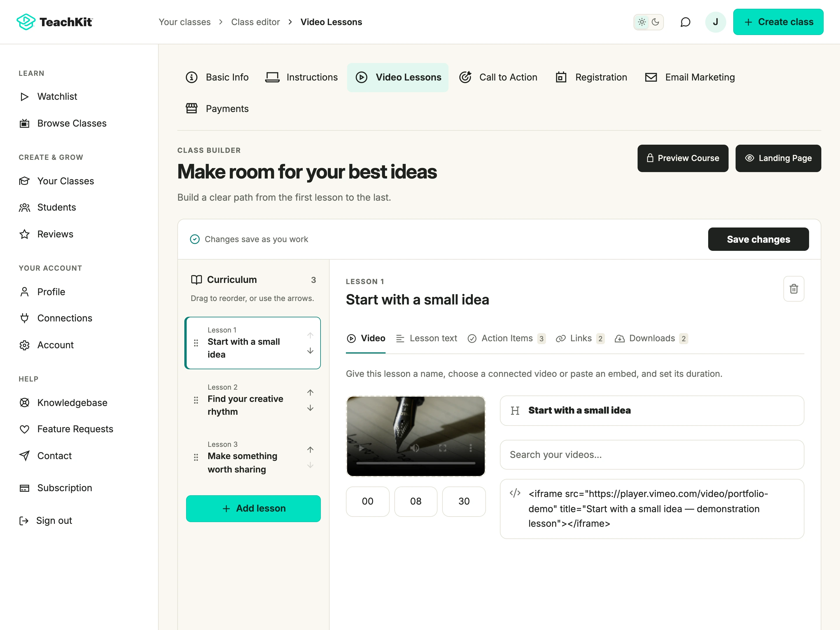Switch to Lesson text tab
840x630 pixels.
426,338
